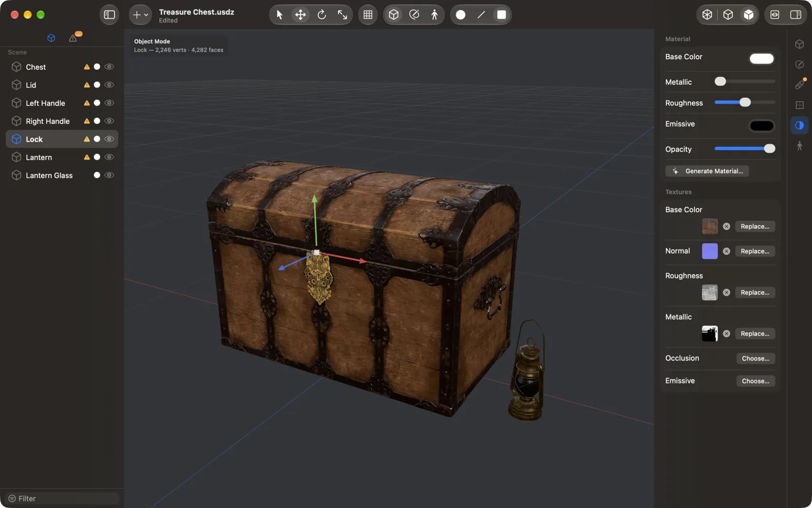Choose edge selection line button
This screenshot has height=508, width=812.
(481, 15)
